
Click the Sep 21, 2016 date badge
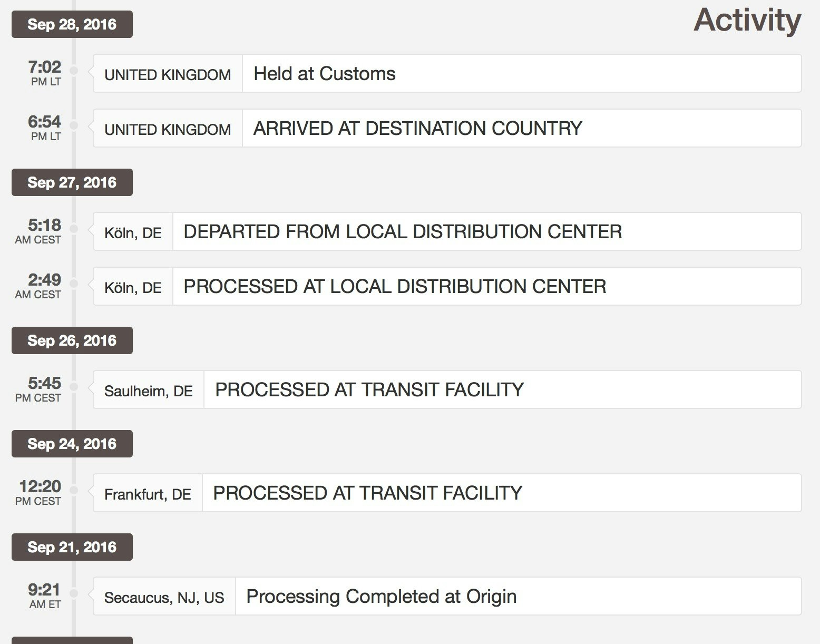click(72, 547)
